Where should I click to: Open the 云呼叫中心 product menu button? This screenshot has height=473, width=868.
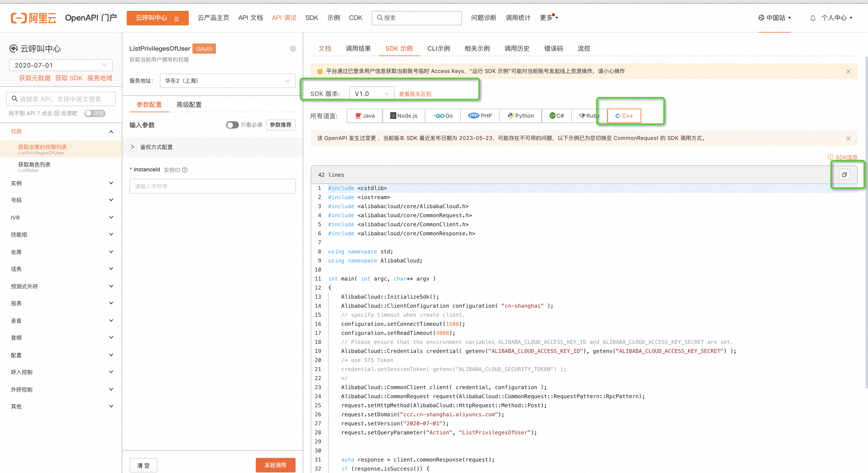[x=157, y=18]
